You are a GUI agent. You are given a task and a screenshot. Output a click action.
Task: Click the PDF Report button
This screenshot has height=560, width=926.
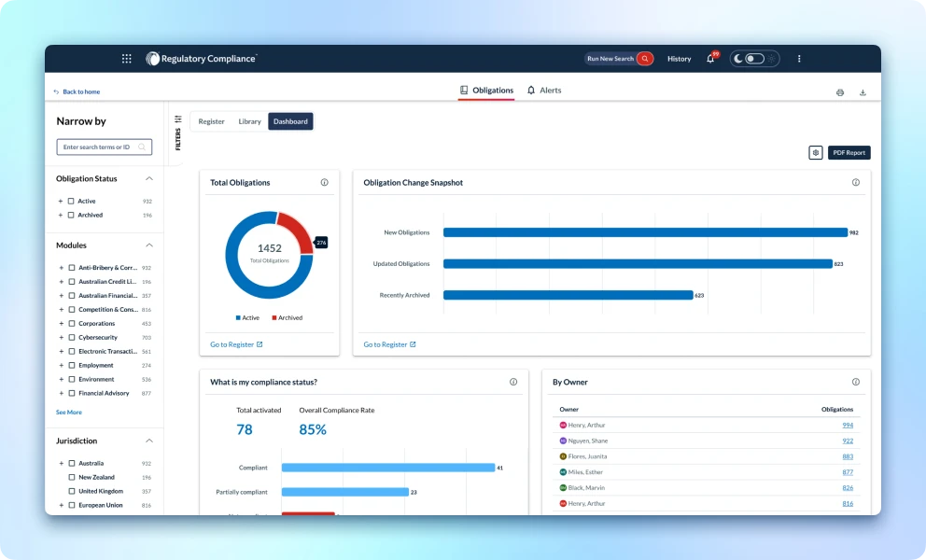tap(849, 152)
